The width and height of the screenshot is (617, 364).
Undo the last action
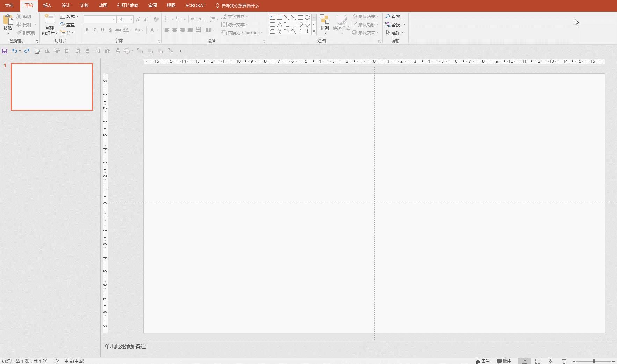pyautogui.click(x=14, y=51)
